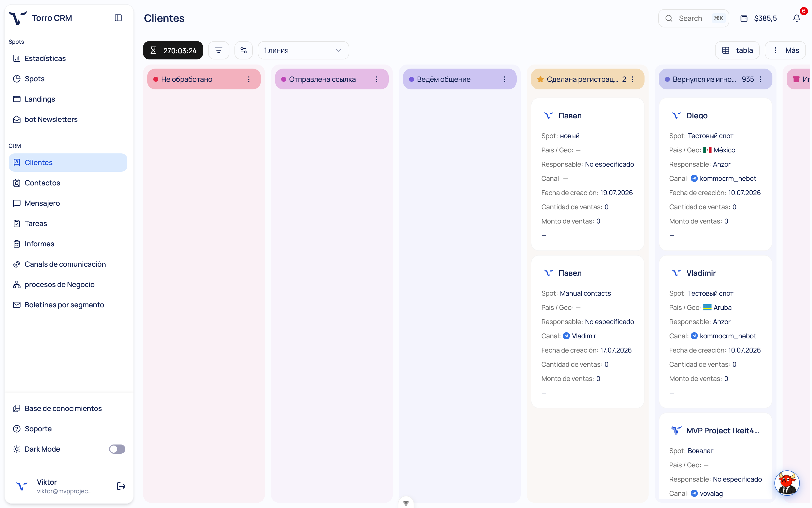Open bot Newsletters
The image size is (812, 508).
click(68, 119)
